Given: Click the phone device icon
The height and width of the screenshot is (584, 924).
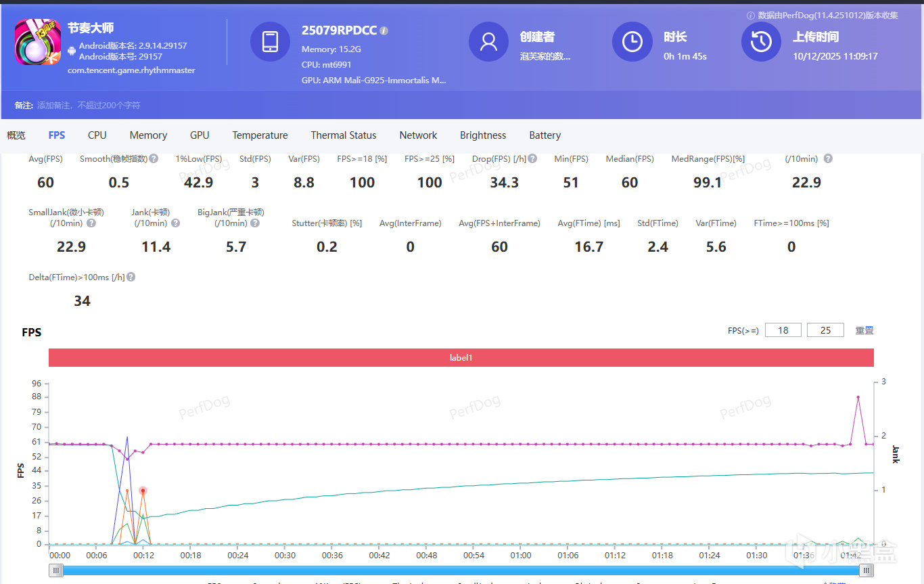Looking at the screenshot, I should tap(270, 42).
